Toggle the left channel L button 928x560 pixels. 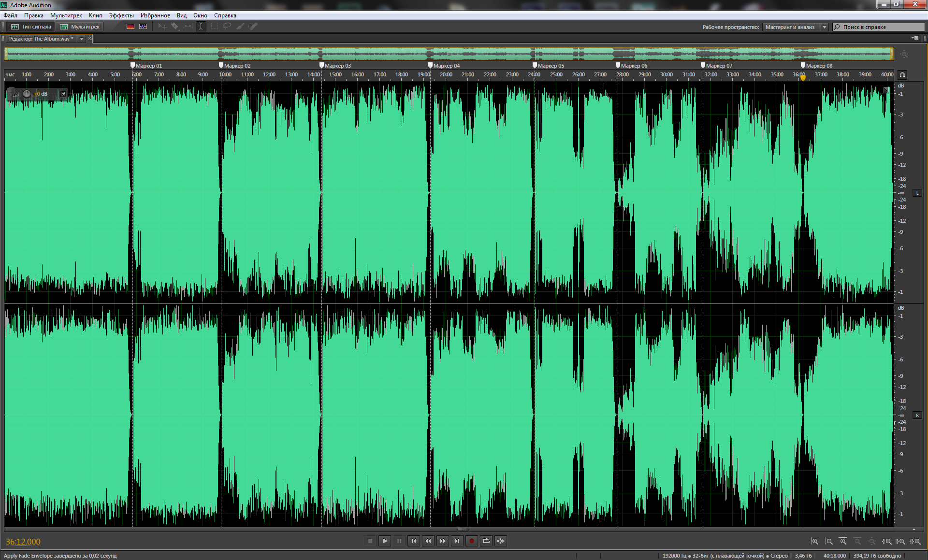(x=917, y=193)
